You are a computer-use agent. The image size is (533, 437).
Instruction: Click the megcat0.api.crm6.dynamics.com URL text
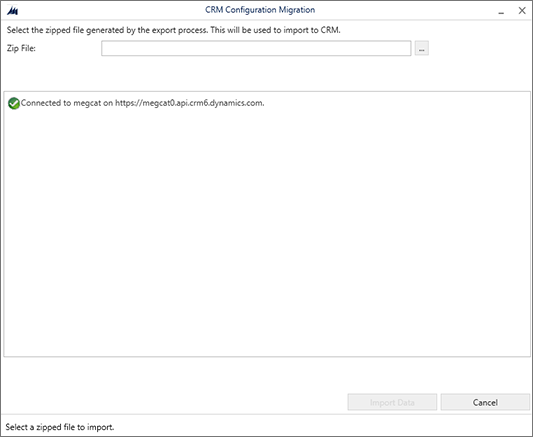point(189,103)
